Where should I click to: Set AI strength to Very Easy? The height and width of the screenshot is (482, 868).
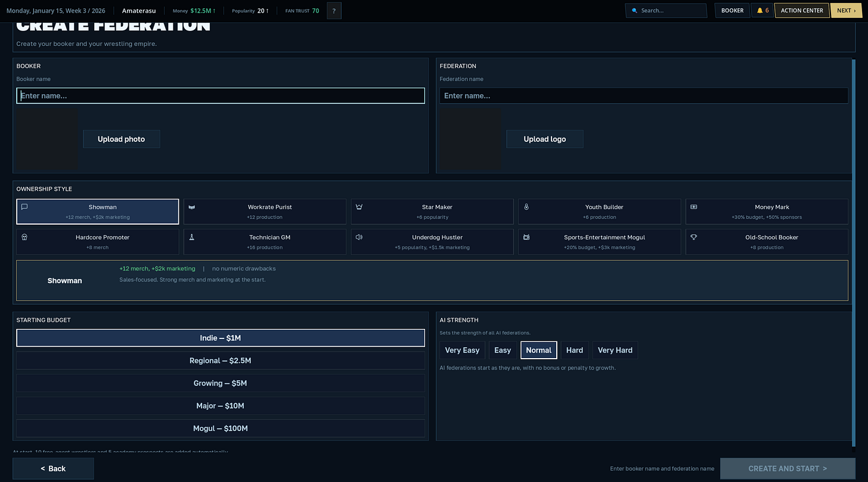[x=462, y=350]
